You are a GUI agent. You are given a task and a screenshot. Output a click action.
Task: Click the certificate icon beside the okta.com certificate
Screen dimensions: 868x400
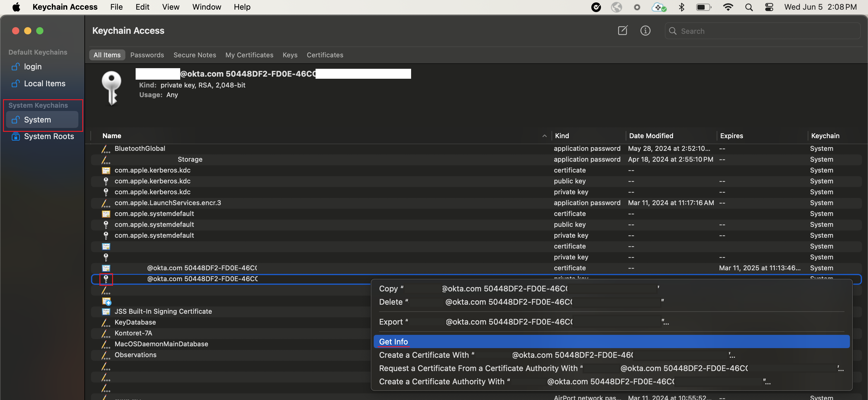pyautogui.click(x=106, y=268)
